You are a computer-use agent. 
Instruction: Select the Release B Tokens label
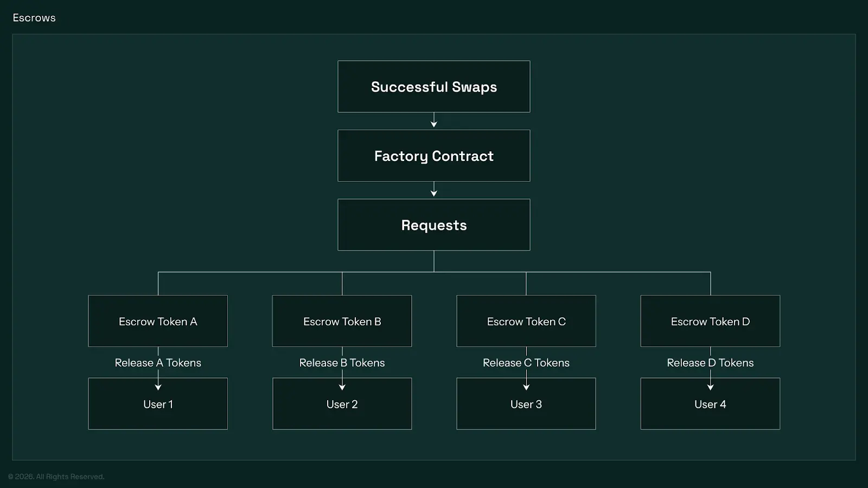(342, 363)
